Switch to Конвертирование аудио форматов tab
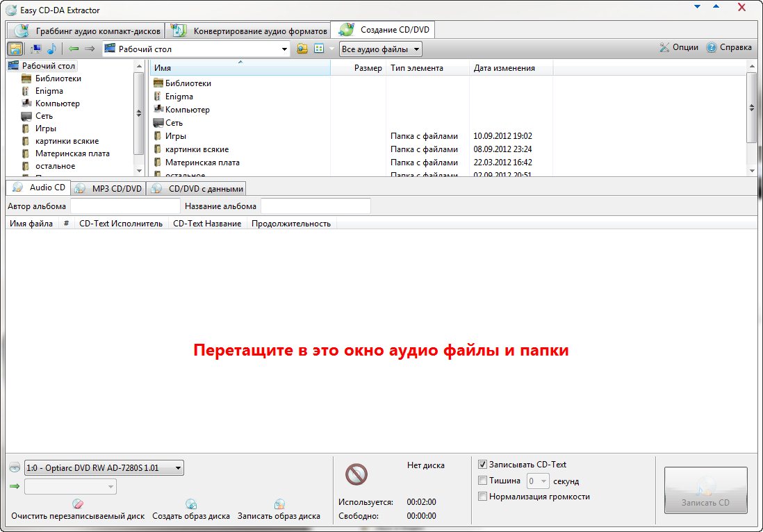 click(248, 31)
